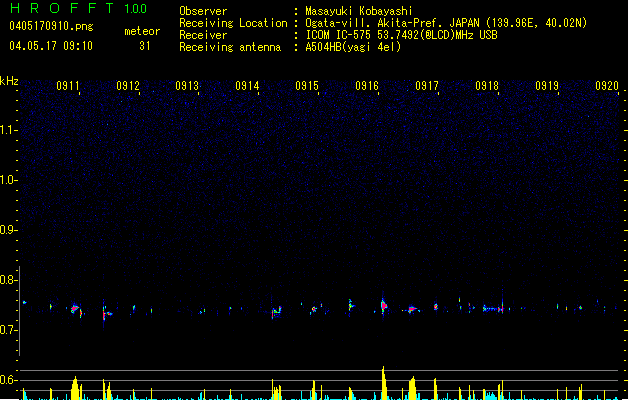Screen dimensions: 629x400
Task: Click the meteor count label
Action: click(142, 31)
